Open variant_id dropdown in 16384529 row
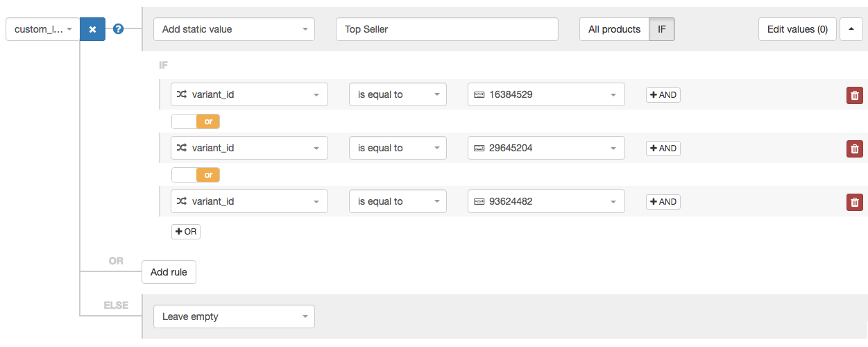868x347 pixels. [249, 94]
